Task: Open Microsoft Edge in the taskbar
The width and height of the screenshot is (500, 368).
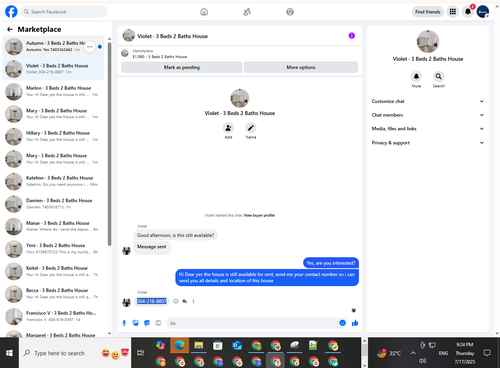Action: (x=180, y=345)
